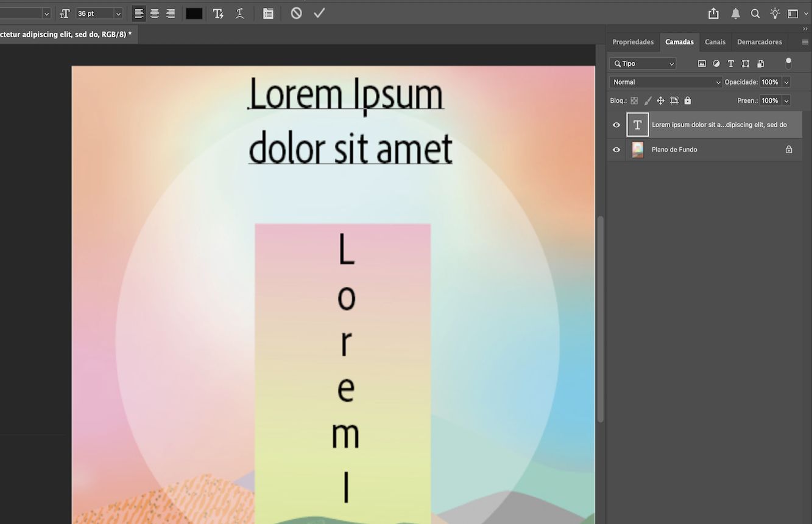Open the text color swatch picker
Image resolution: width=812 pixels, height=524 pixels.
194,13
